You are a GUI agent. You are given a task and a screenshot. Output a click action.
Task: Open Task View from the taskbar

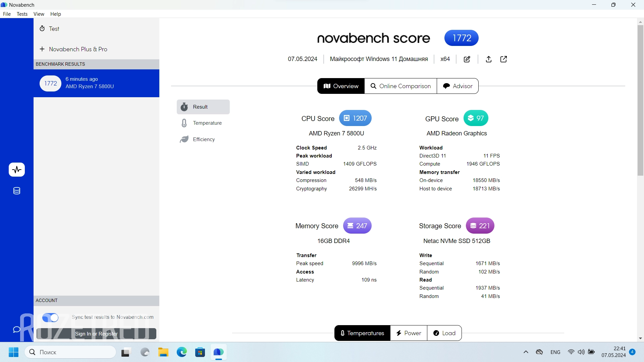[x=125, y=352]
